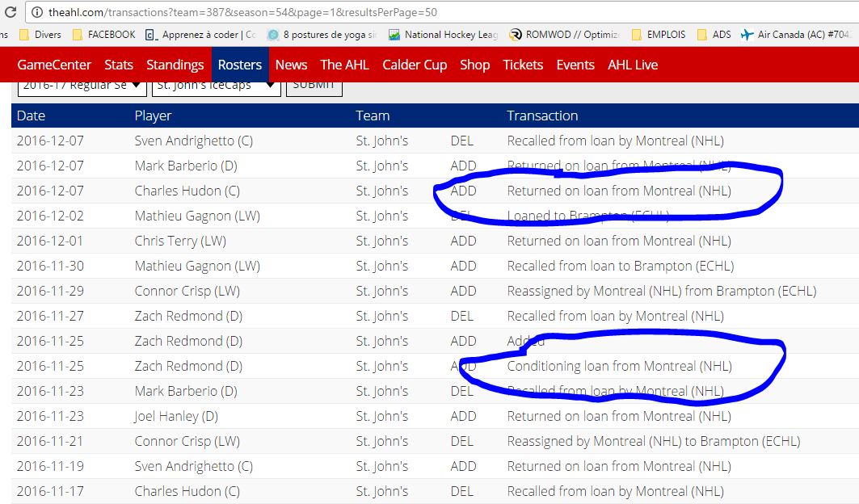
Task: Click the Transaction column header
Action: point(542,115)
